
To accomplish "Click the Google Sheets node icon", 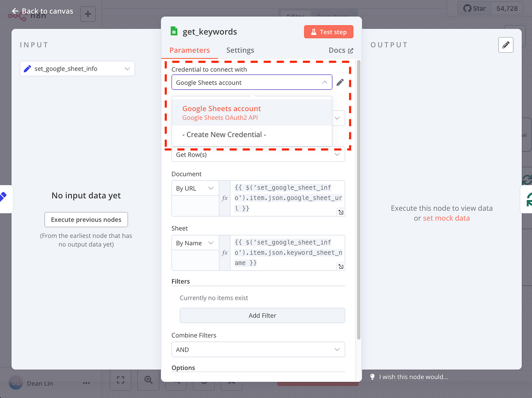I will tap(174, 31).
